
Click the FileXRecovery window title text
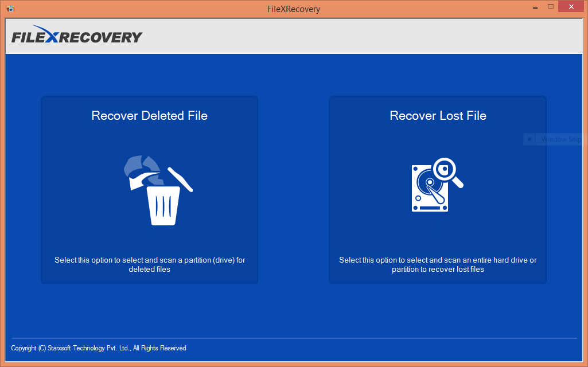coord(294,9)
